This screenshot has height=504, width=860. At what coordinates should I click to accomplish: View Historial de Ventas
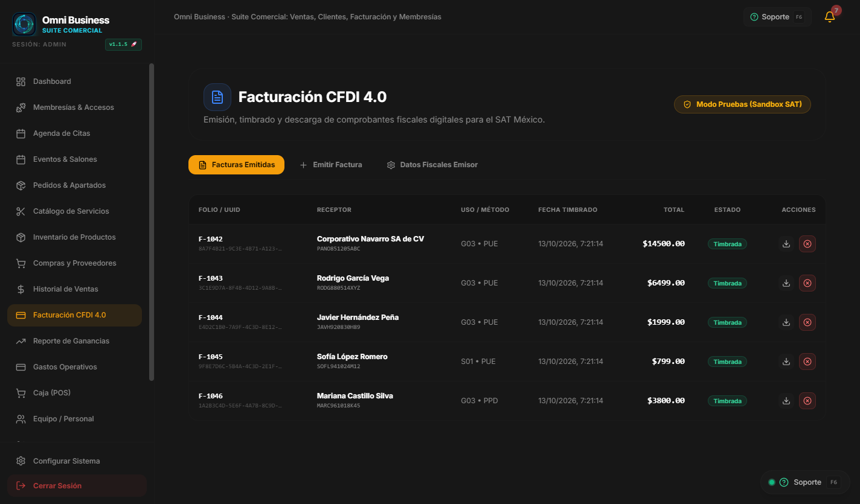74,289
